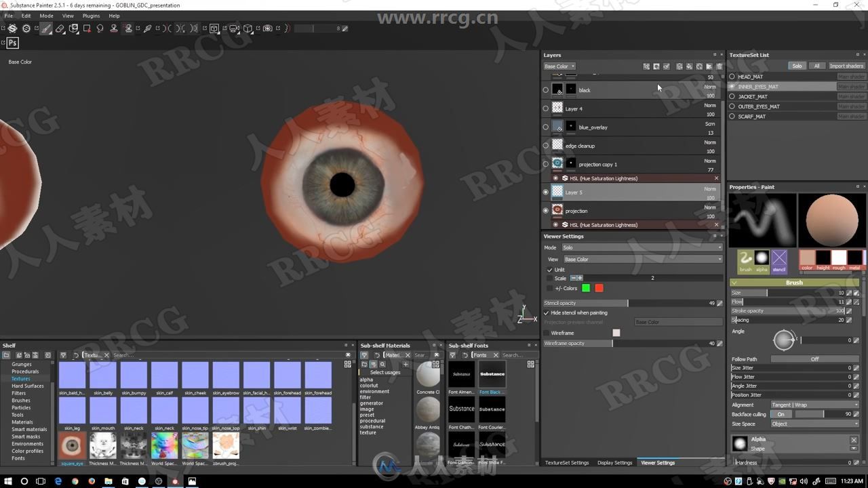The height and width of the screenshot is (488, 868).
Task: Enable Wireframe checkbox
Action: (x=546, y=333)
